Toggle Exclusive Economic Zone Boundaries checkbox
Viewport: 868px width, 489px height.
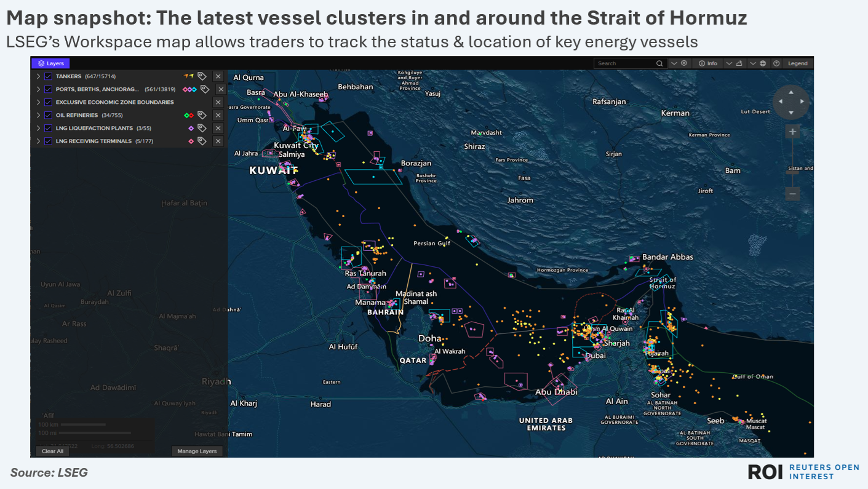(x=48, y=102)
